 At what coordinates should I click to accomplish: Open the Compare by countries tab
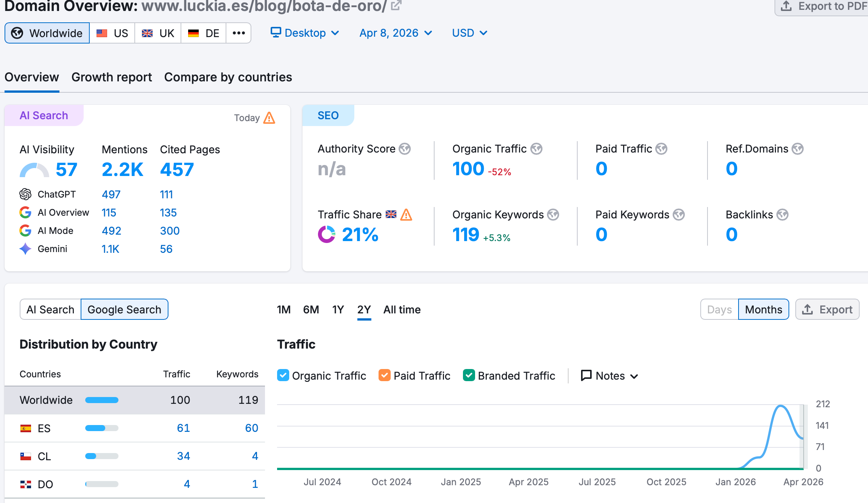click(x=228, y=77)
